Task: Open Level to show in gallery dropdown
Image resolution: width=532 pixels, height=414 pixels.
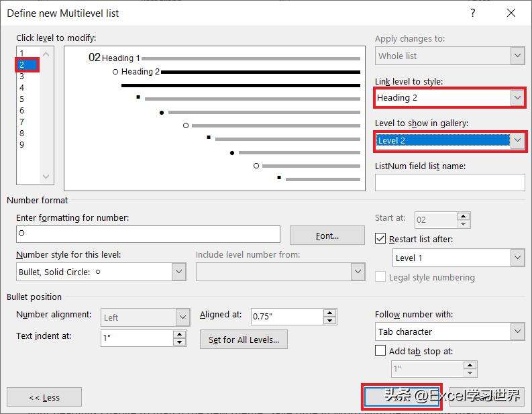Action: point(517,140)
